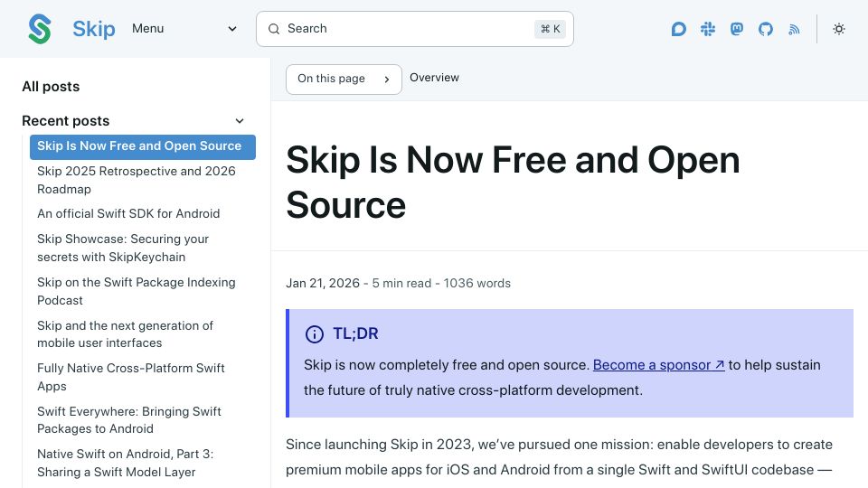Open Fully Native Cross-Platform Swift Apps post
This screenshot has height=488, width=868.
(x=130, y=377)
